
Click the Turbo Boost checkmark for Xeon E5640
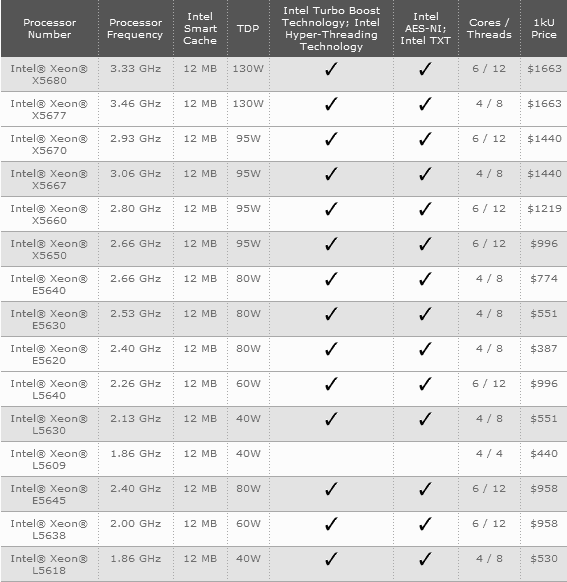(331, 279)
